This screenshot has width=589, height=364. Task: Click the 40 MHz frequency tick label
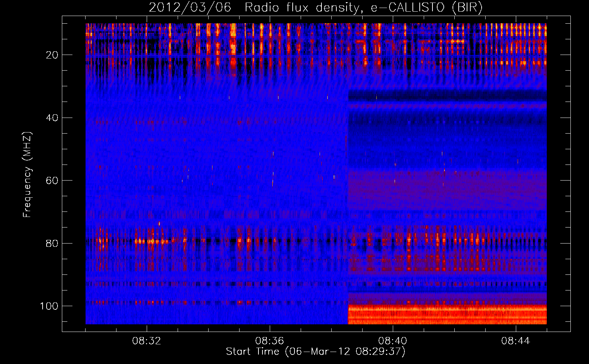point(52,118)
